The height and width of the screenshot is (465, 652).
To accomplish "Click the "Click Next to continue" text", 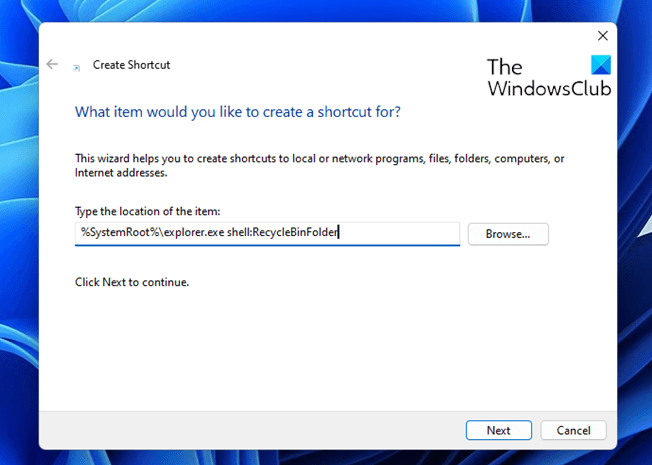I will click(132, 282).
